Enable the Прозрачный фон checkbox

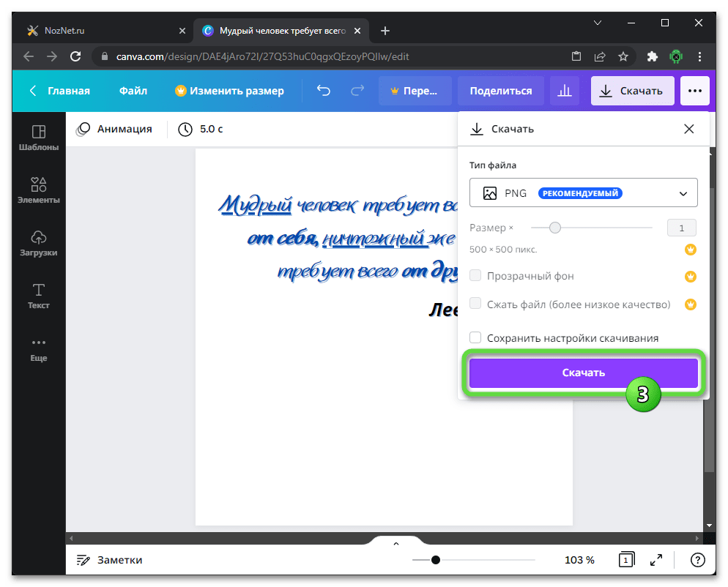point(475,276)
